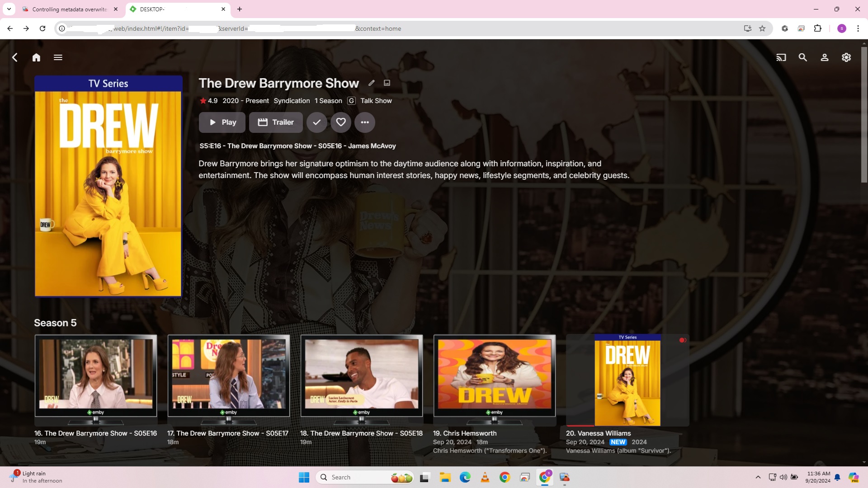
Task: Expand the three-dots more options menu
Action: (x=365, y=122)
